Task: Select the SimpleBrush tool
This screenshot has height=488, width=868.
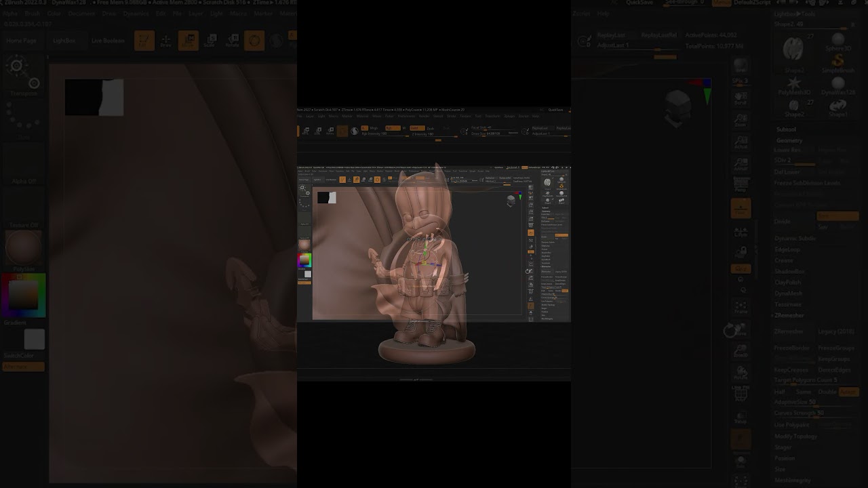Action: click(x=838, y=64)
